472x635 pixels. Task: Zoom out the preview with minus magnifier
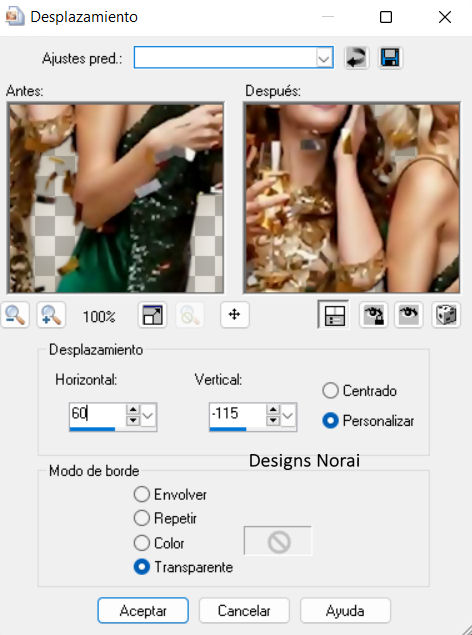[x=15, y=315]
